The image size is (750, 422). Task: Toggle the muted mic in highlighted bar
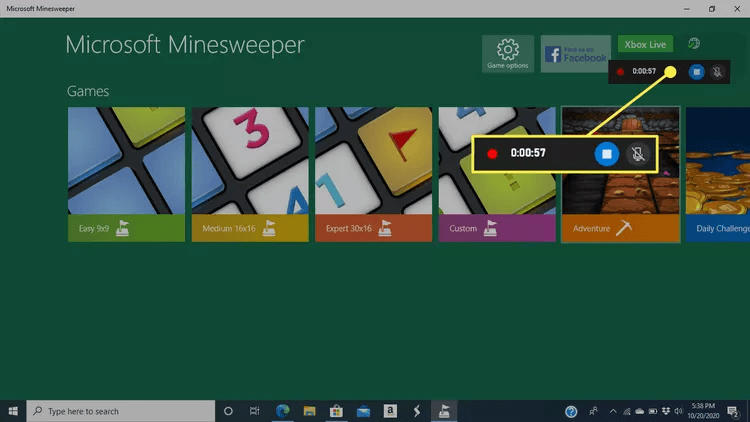[x=637, y=154]
